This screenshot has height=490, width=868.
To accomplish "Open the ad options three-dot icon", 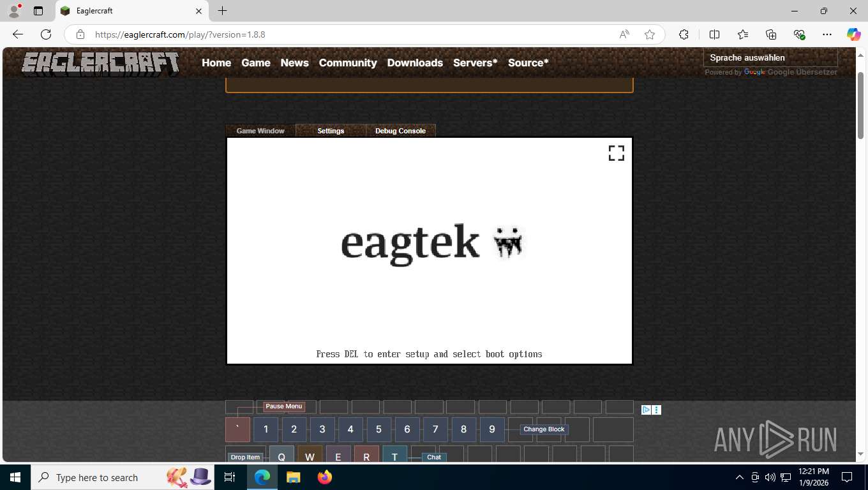I will 657,410.
